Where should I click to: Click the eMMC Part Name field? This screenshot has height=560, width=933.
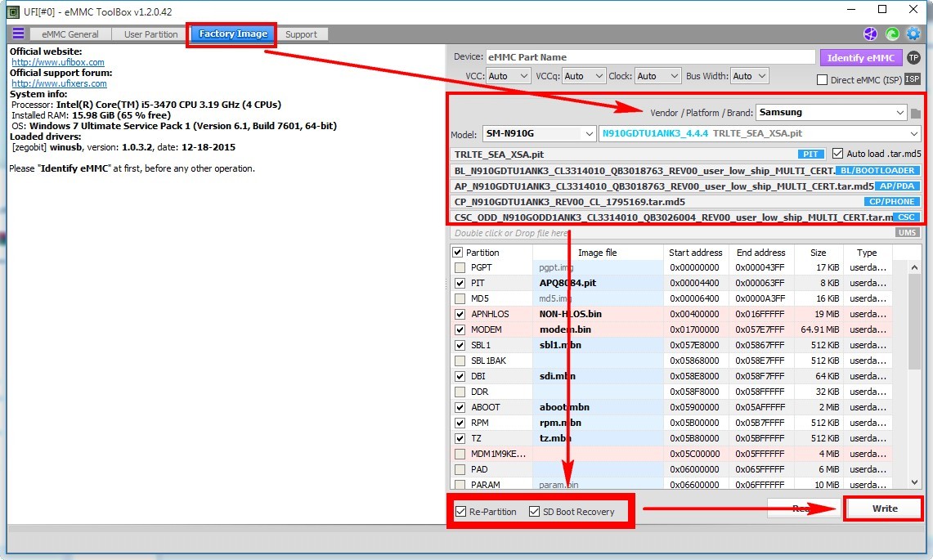[650, 57]
